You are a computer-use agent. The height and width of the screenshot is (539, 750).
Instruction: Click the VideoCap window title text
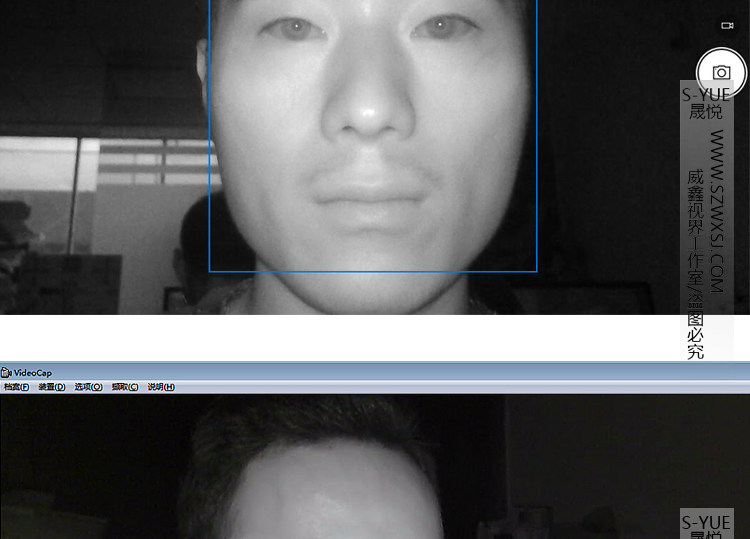point(33,373)
